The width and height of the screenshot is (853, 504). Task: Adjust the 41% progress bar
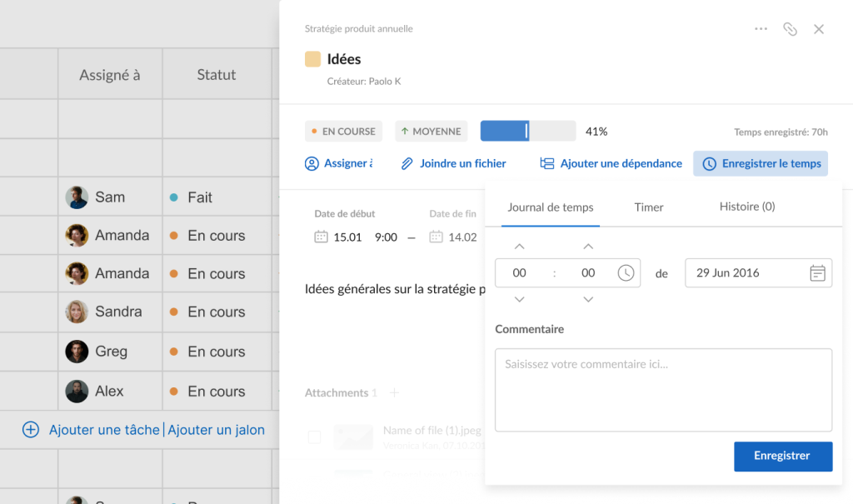(527, 131)
